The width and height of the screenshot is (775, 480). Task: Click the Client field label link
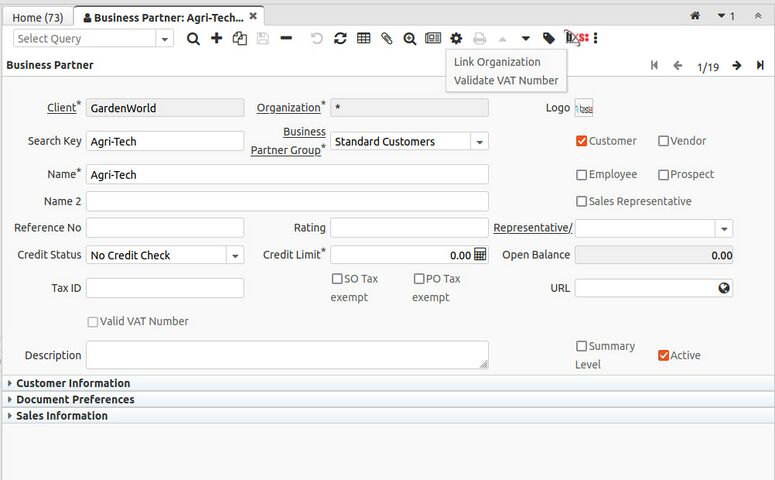[x=61, y=108]
